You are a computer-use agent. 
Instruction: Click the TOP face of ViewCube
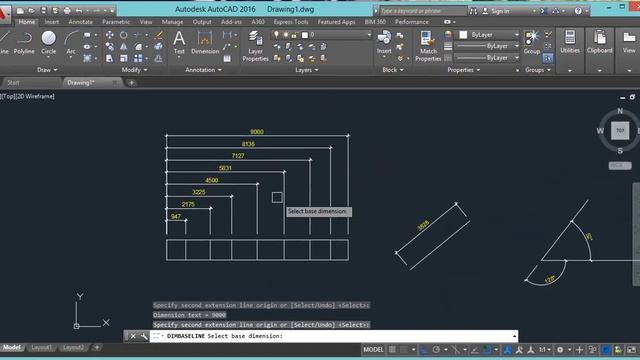[x=620, y=131]
